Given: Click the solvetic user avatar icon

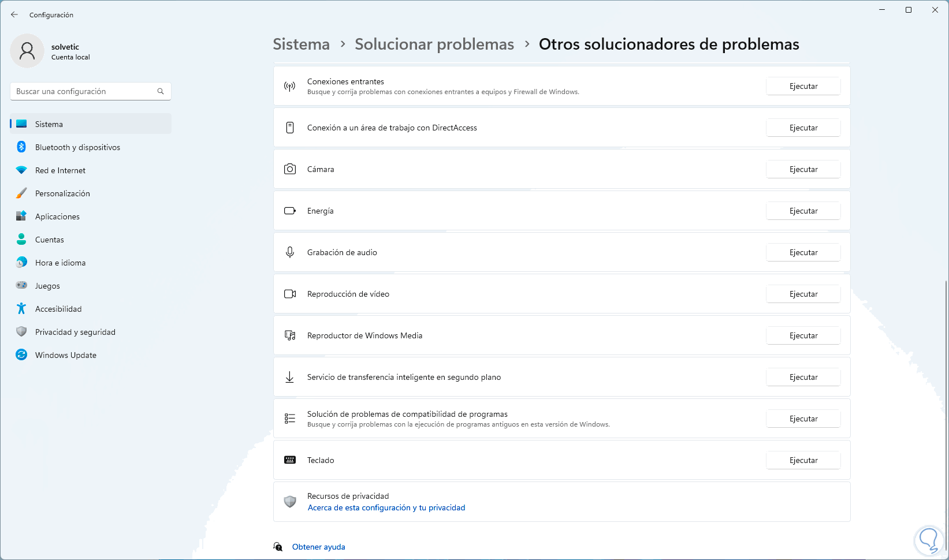Looking at the screenshot, I should coord(27,51).
